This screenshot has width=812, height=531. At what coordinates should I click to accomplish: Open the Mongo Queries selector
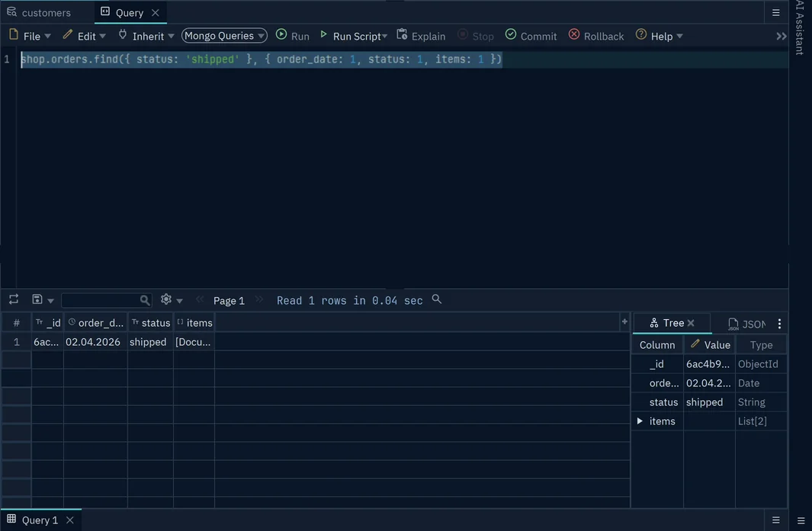pyautogui.click(x=224, y=36)
